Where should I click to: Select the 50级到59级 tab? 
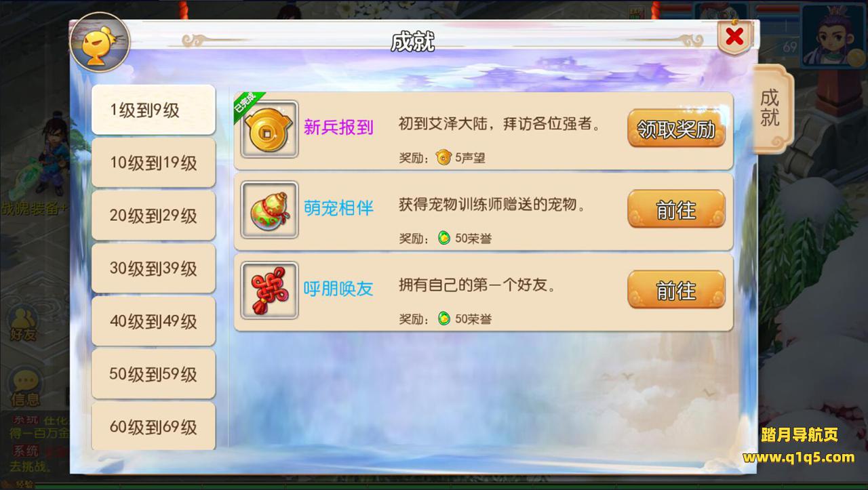pyautogui.click(x=153, y=374)
